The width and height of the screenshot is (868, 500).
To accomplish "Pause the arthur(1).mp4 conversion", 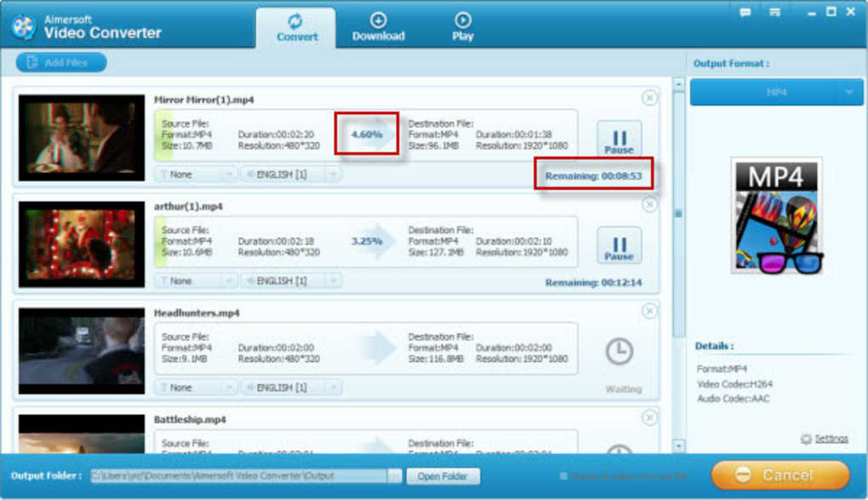I will (x=619, y=245).
